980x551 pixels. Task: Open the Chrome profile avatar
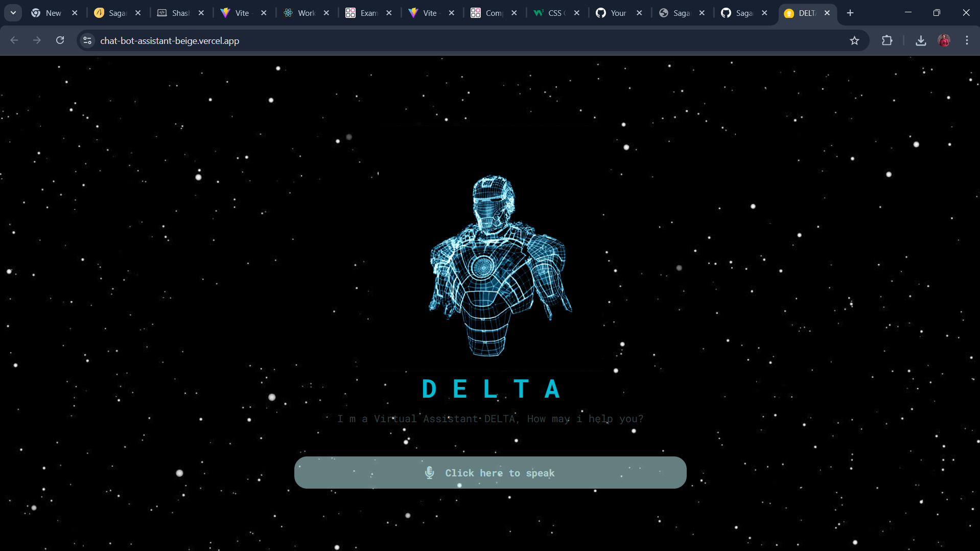(944, 40)
